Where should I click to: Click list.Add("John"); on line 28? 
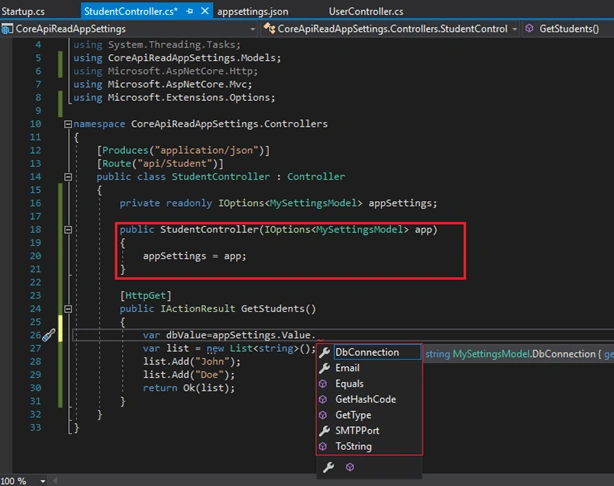[x=192, y=361]
